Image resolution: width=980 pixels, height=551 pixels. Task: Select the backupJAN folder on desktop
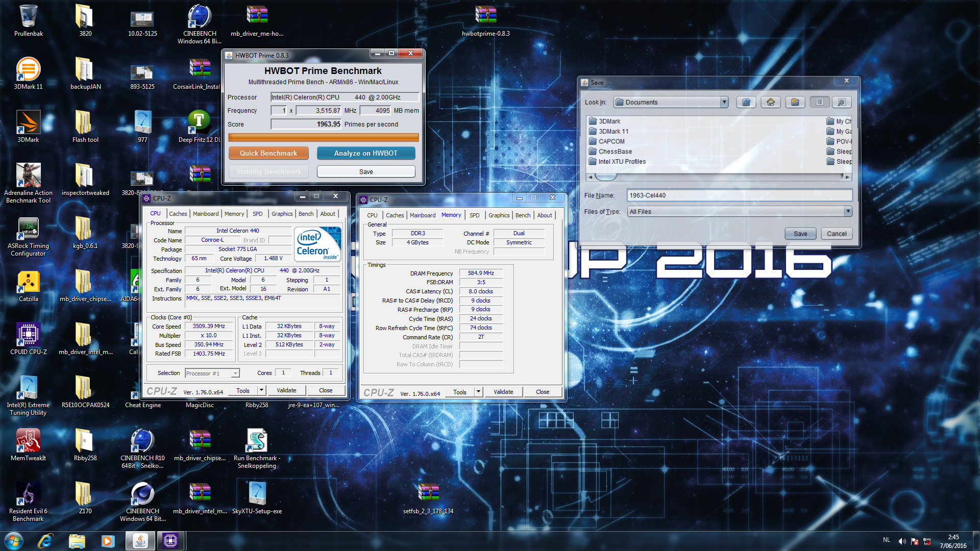point(85,74)
